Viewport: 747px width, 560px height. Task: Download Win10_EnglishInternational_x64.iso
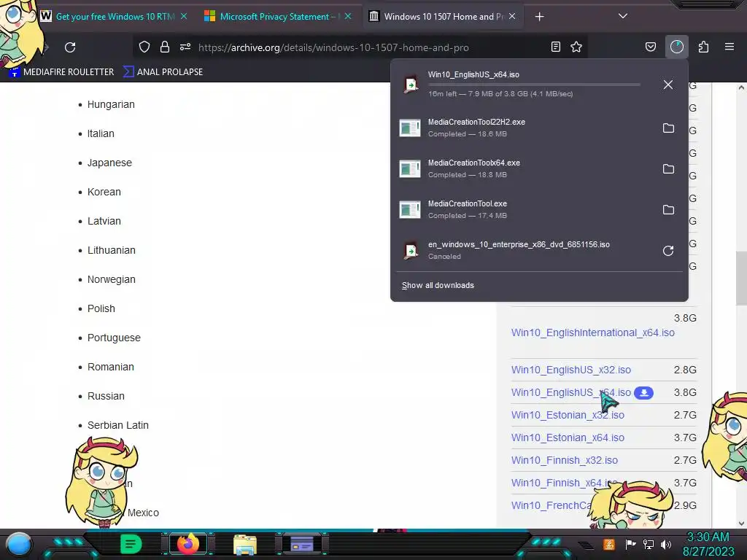[x=592, y=332]
